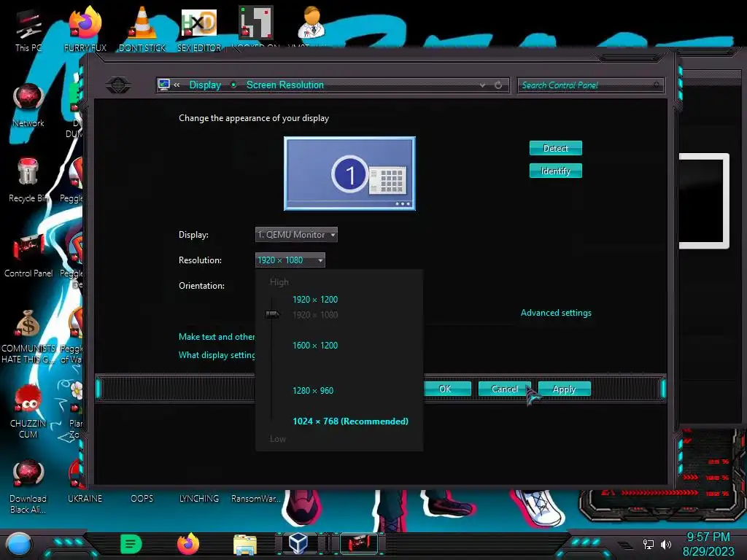Click the 1920 × 1080 slider label
Viewport: 747px width, 560px height.
click(315, 315)
